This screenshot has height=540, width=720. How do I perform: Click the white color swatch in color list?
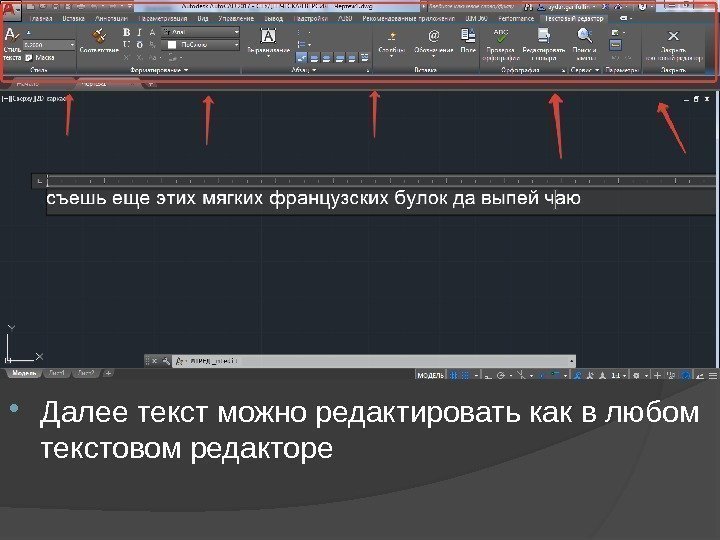(172, 45)
